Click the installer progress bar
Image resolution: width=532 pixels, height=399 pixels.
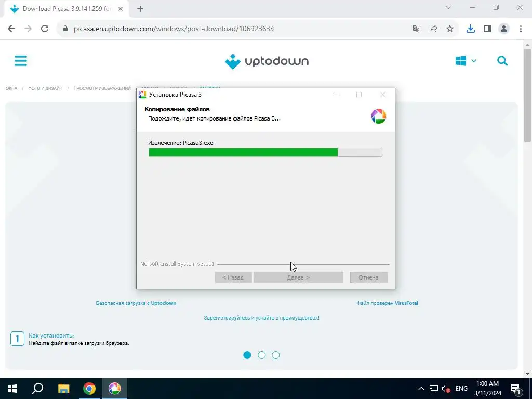point(265,152)
